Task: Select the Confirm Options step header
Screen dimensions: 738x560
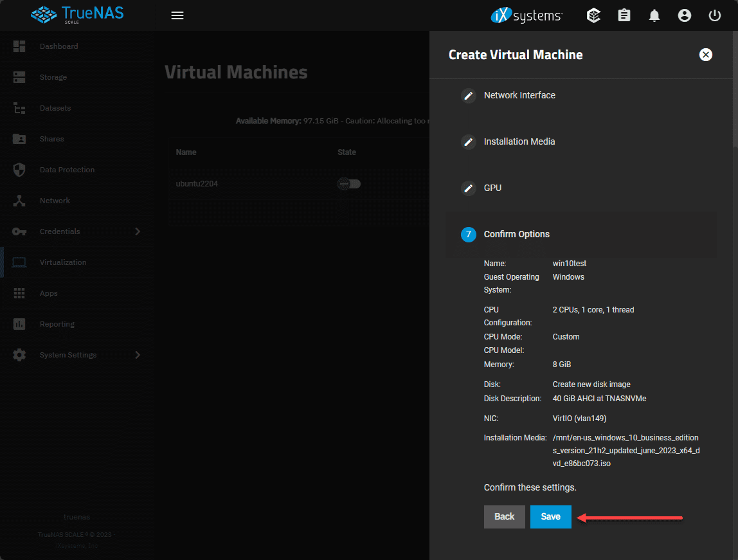Action: [x=516, y=235]
